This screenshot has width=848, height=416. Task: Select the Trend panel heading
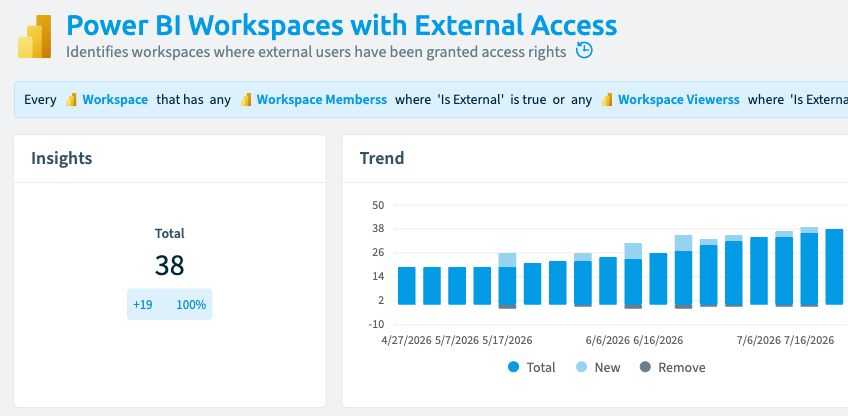[382, 158]
